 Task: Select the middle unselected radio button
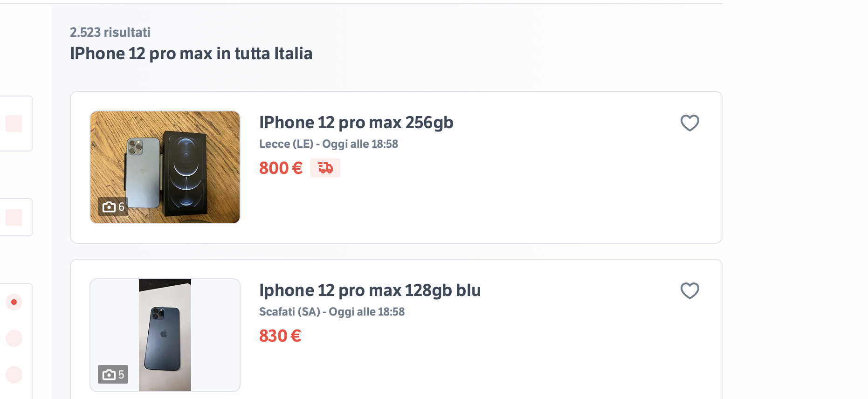coord(14,338)
